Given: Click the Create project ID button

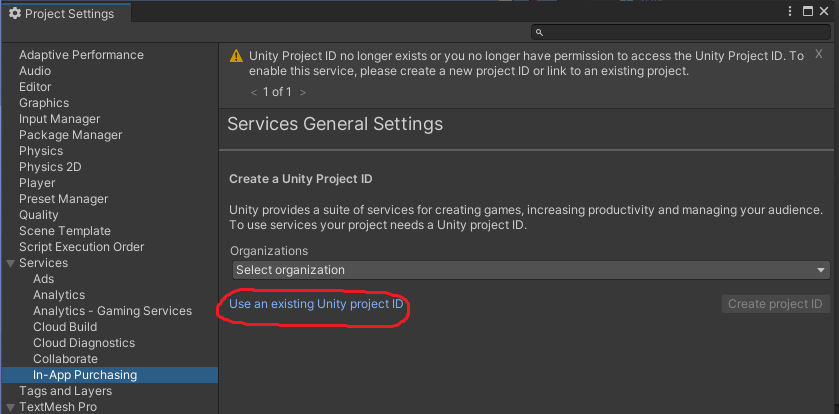Looking at the screenshot, I should click(x=775, y=304).
